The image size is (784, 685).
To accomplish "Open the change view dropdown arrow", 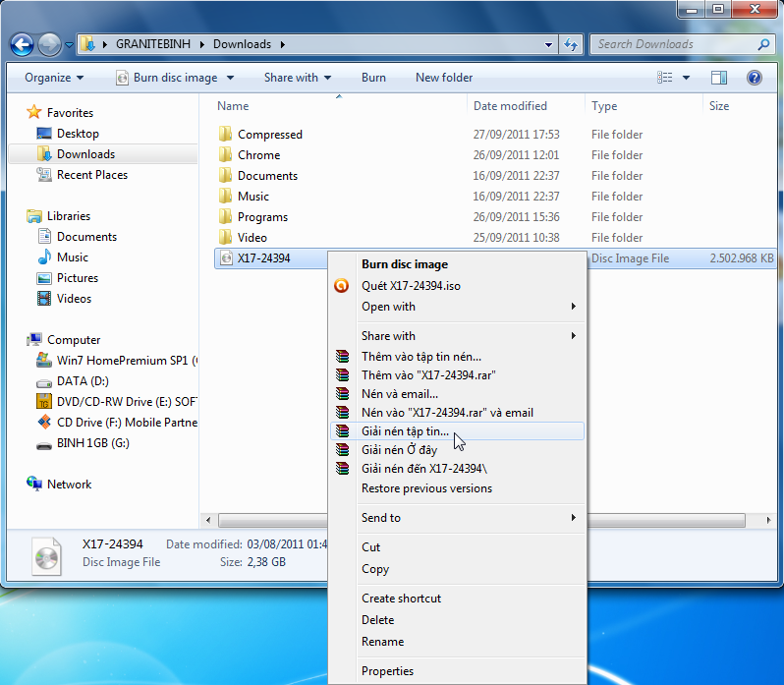I will 686,78.
